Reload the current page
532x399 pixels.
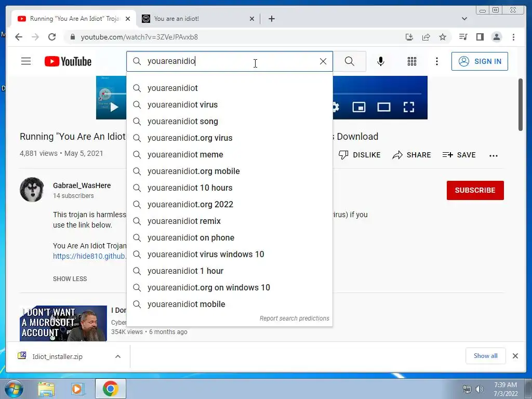point(52,37)
